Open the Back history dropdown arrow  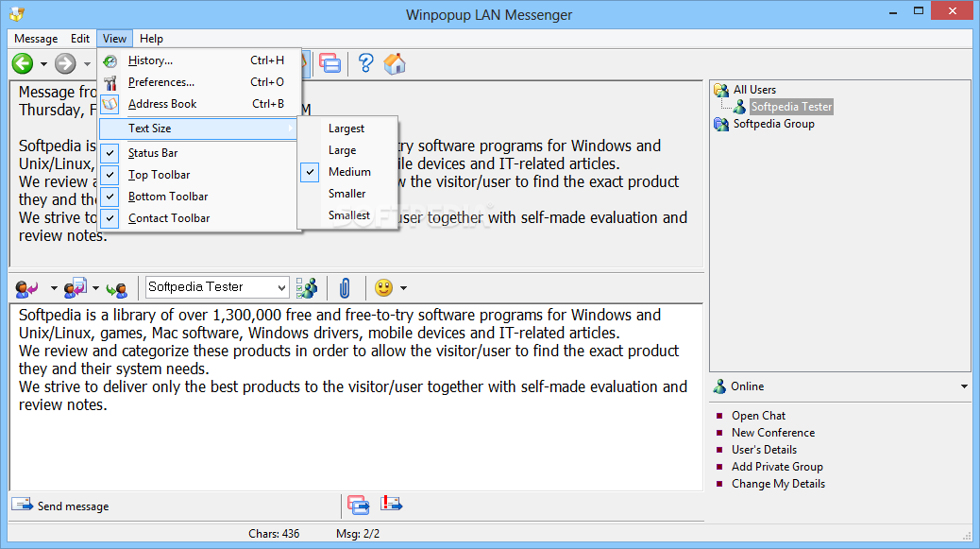coord(43,63)
